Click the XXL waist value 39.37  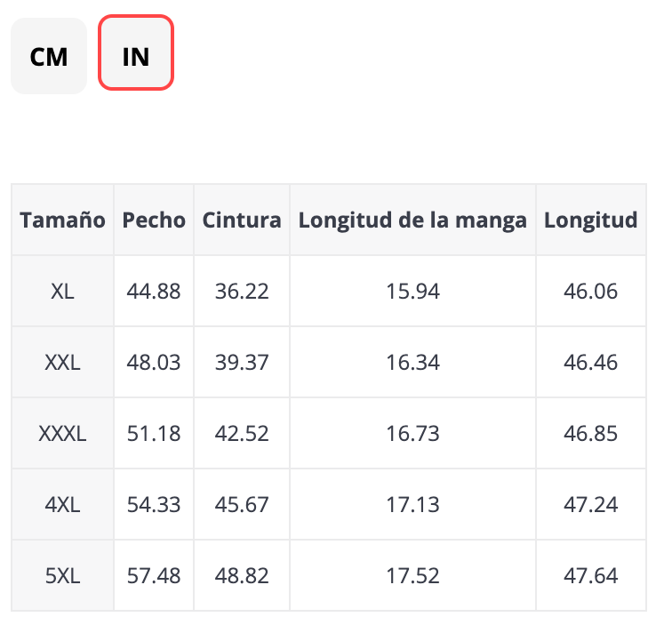coord(242,362)
